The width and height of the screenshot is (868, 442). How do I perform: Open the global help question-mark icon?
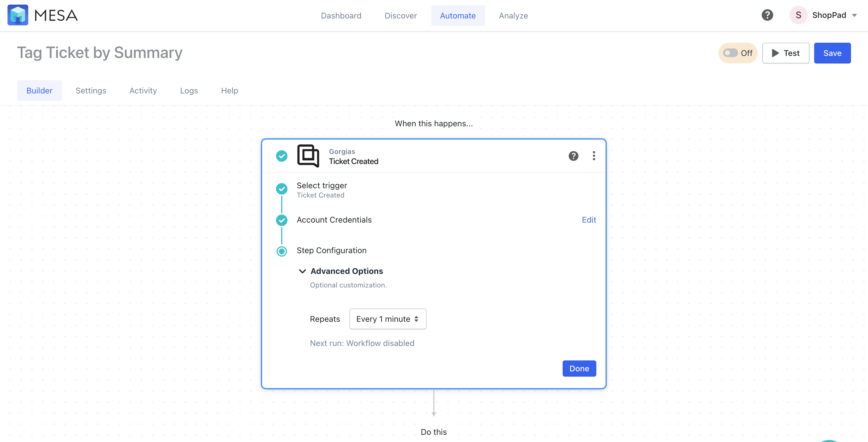pyautogui.click(x=767, y=15)
